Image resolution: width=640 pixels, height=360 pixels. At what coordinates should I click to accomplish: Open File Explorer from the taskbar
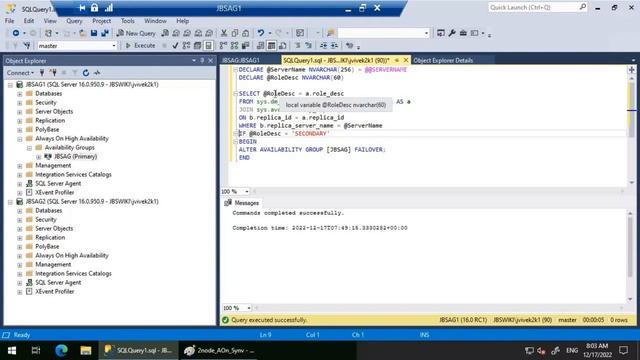[85, 351]
